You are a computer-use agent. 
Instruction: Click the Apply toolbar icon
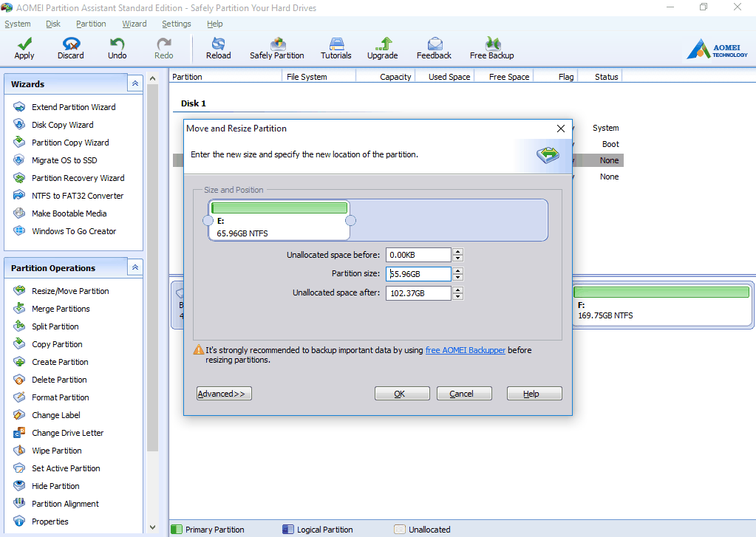tap(24, 48)
